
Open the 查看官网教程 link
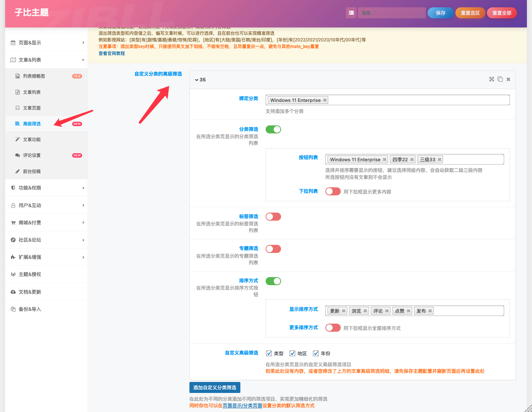click(111, 53)
